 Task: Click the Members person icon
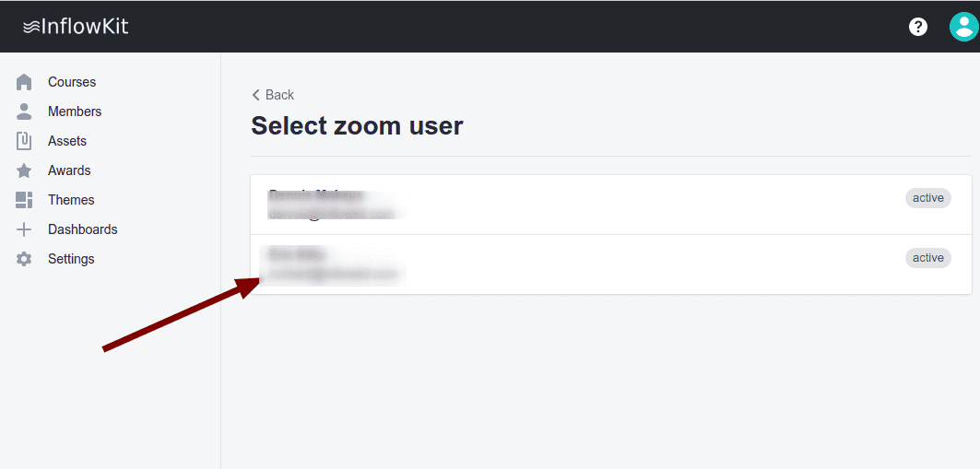pos(24,111)
